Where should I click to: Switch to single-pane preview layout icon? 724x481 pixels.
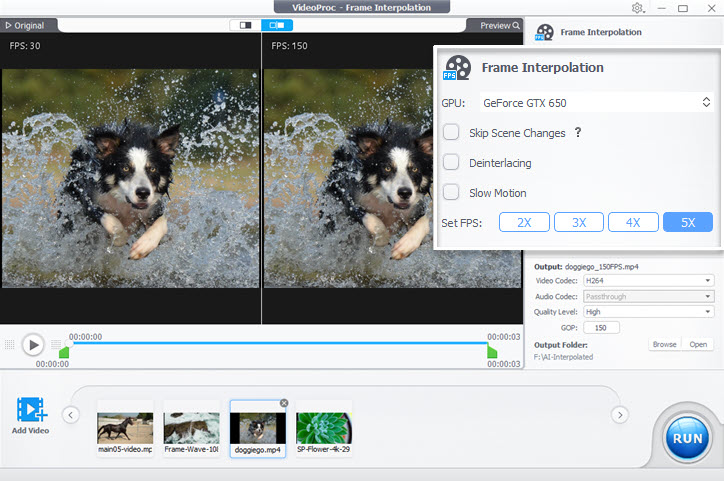pyautogui.click(x=243, y=25)
